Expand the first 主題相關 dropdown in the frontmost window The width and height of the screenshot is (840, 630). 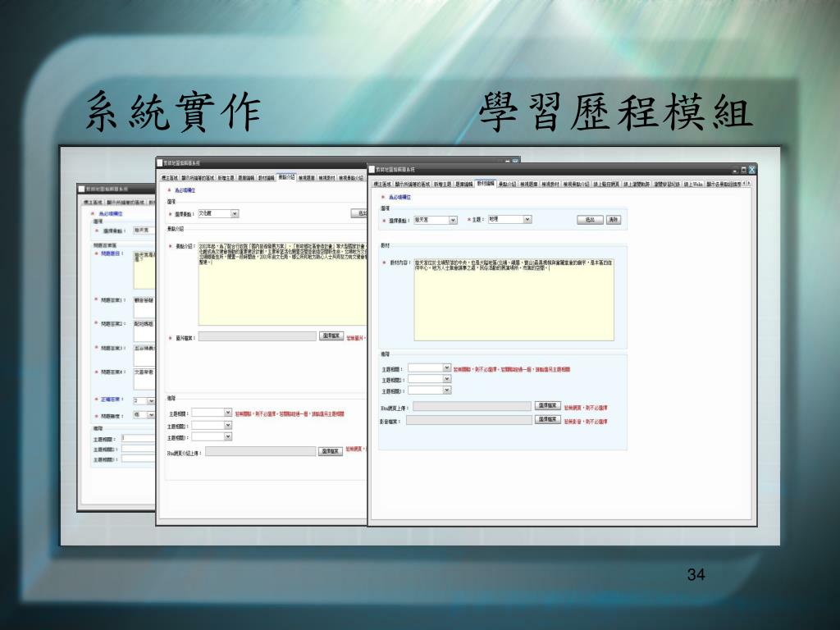(x=446, y=368)
